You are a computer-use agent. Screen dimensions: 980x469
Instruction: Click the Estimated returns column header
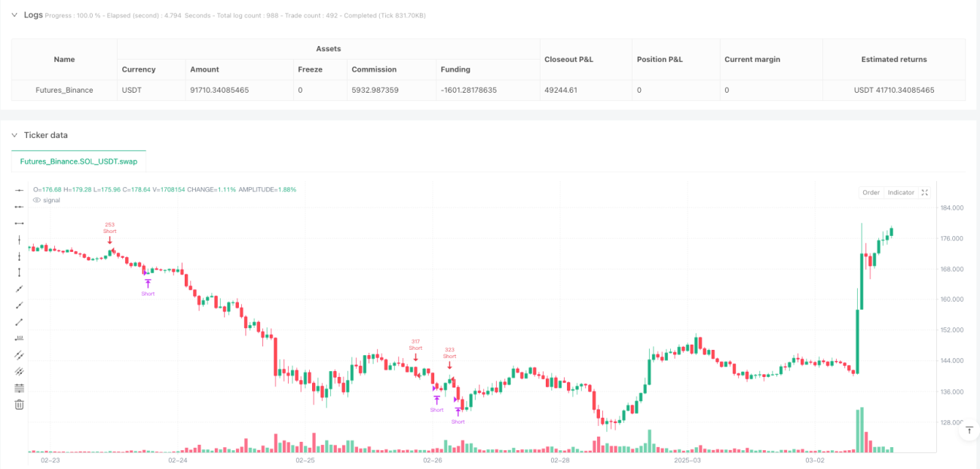coord(893,59)
